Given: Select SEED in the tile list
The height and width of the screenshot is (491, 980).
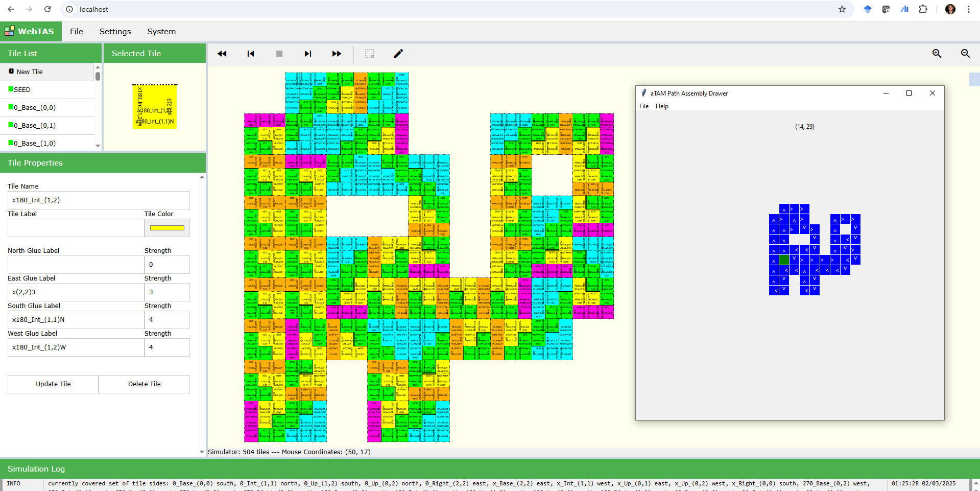Looking at the screenshot, I should (22, 90).
